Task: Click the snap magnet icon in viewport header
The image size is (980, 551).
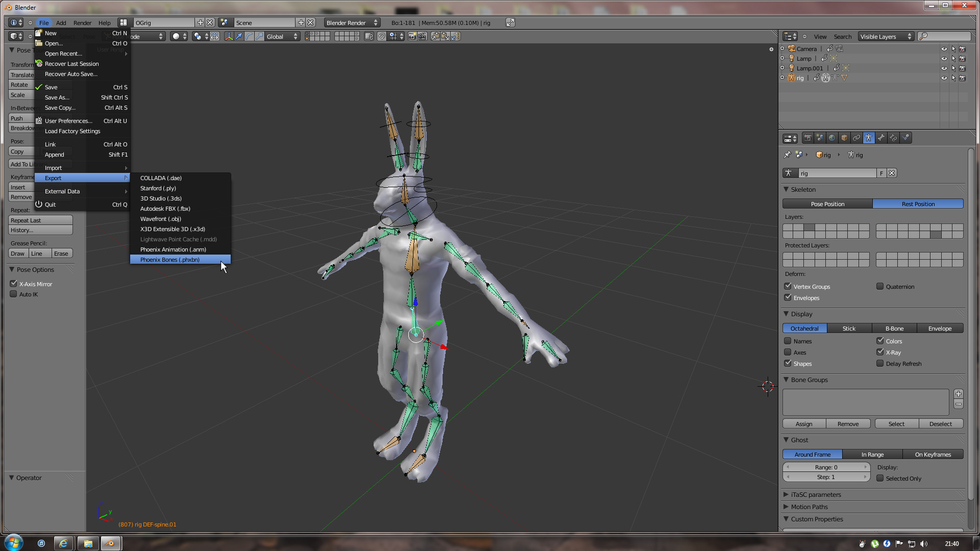Action: 382,36
